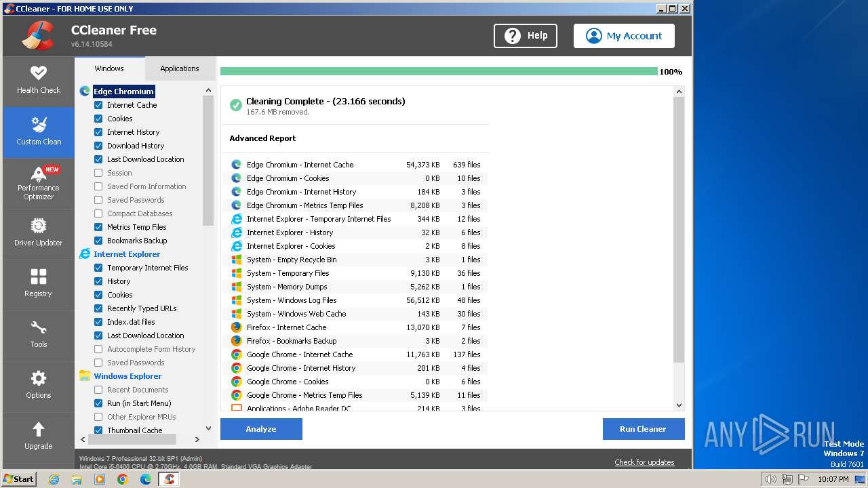Enable Edge Session checkbox
This screenshot has width=868, height=488.
click(x=98, y=173)
